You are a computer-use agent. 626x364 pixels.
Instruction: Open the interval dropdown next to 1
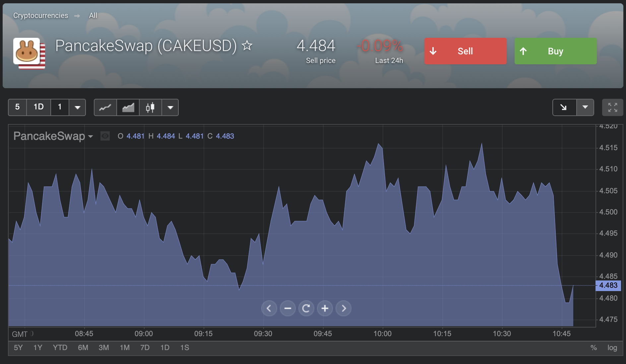[x=77, y=107]
